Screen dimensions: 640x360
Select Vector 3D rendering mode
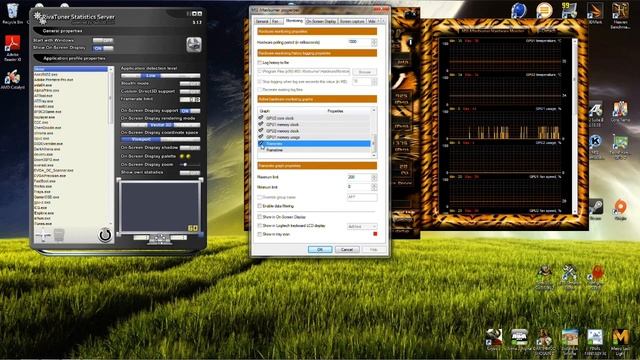pyautogui.click(x=161, y=125)
